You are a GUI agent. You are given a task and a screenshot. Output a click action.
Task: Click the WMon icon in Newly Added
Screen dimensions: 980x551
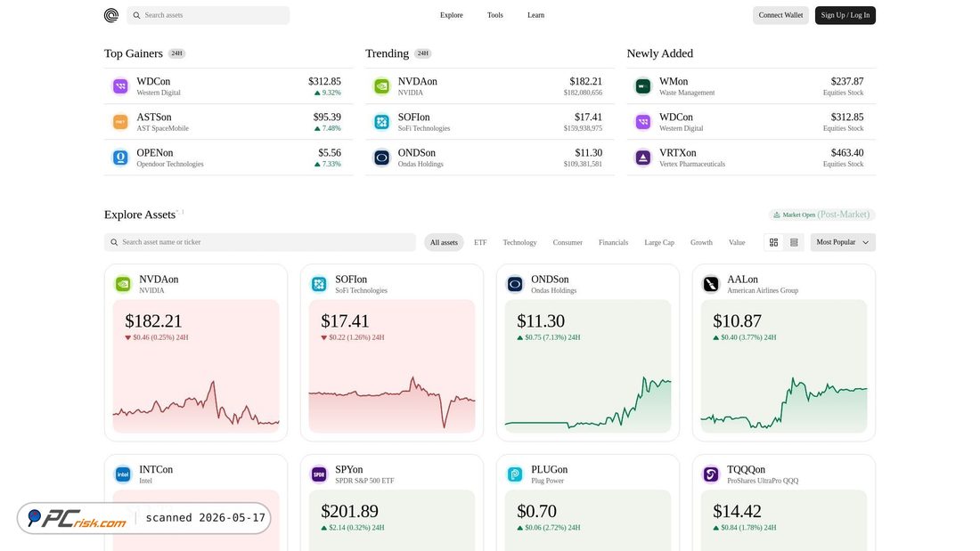tap(642, 86)
